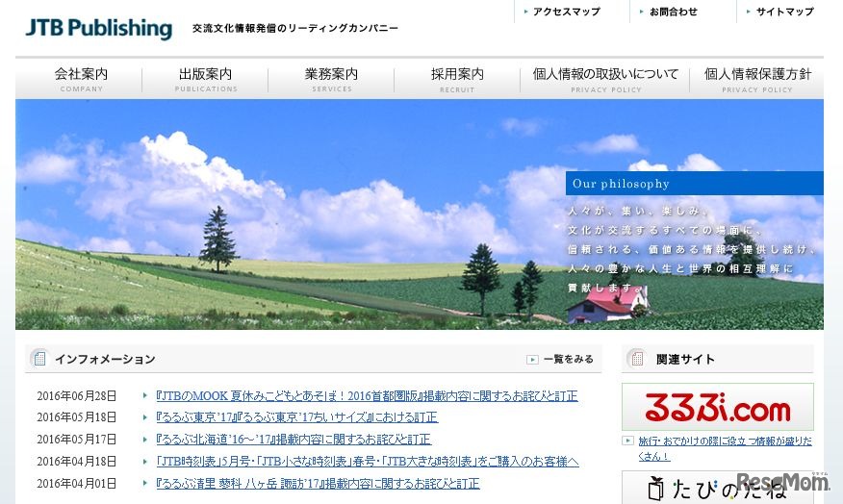
Task: Click the Our philosophy banner heading
Action: pyautogui.click(x=694, y=183)
